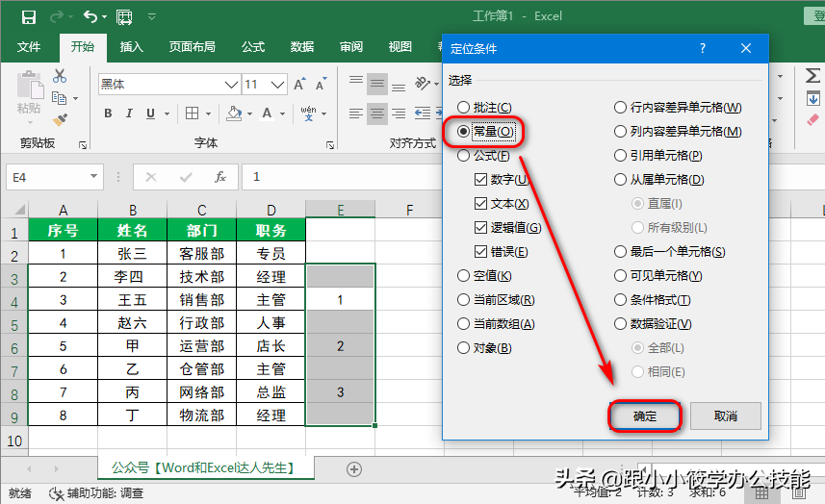825x504 pixels.
Task: Click the Clear eraser icon
Action: pos(812,120)
